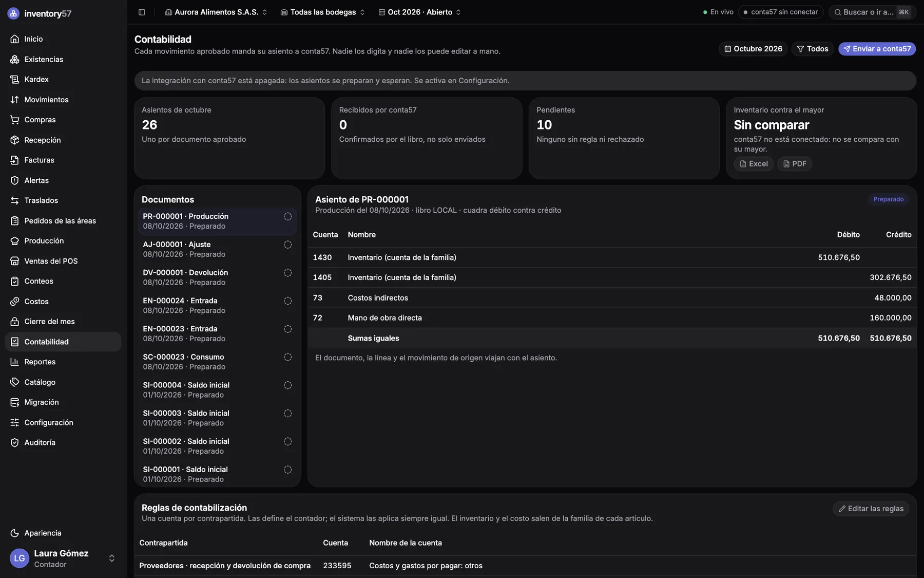924x578 pixels.
Task: Click the status circle on EN-000024 Entrada
Action: click(287, 301)
